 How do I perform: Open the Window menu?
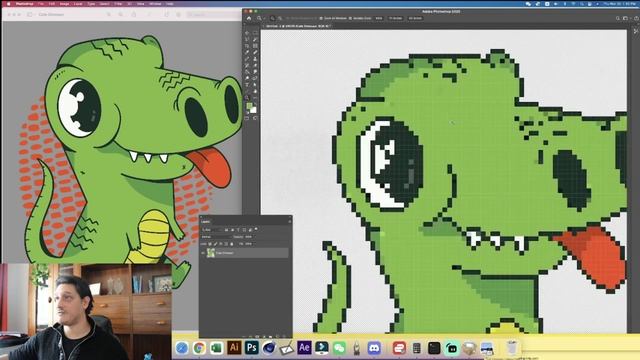[155, 4]
